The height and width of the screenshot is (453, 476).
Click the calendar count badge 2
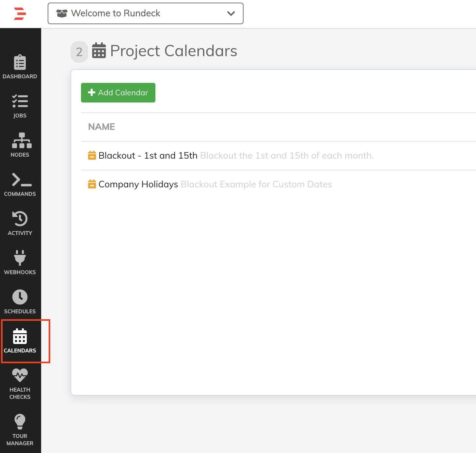point(79,52)
